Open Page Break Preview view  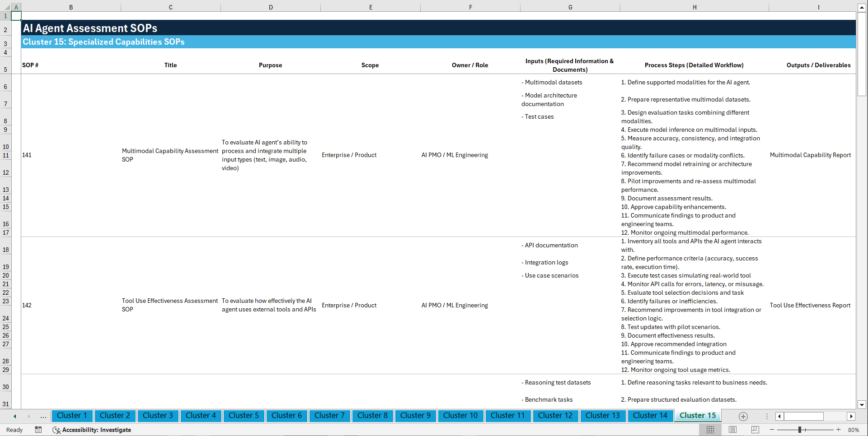coord(754,430)
